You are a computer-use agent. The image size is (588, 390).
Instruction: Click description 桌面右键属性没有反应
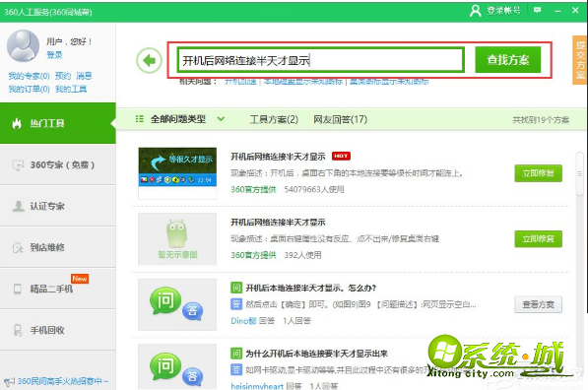(x=335, y=238)
